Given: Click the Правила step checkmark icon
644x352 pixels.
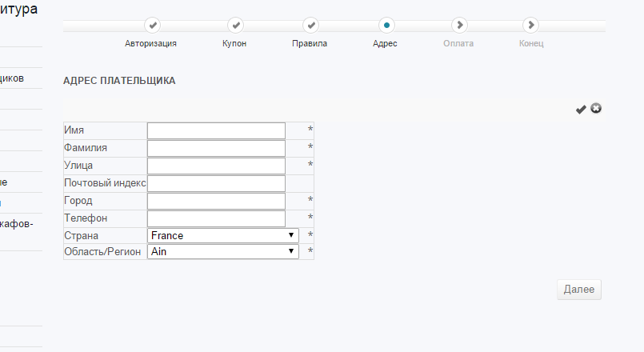Looking at the screenshot, I should [x=311, y=26].
